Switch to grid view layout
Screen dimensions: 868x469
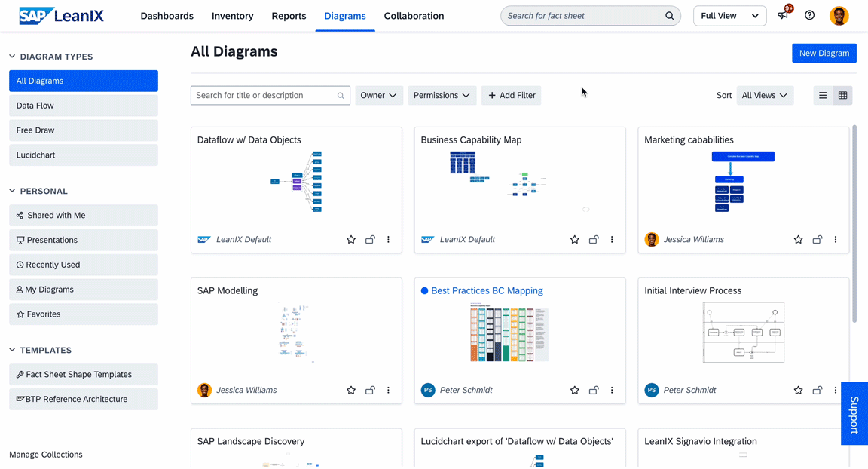(842, 95)
